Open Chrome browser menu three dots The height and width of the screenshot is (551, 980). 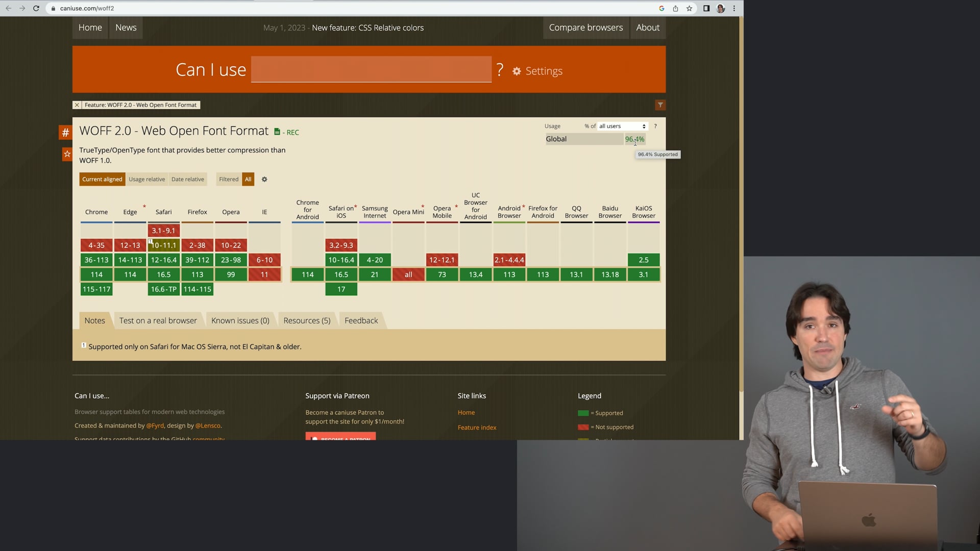click(x=734, y=8)
